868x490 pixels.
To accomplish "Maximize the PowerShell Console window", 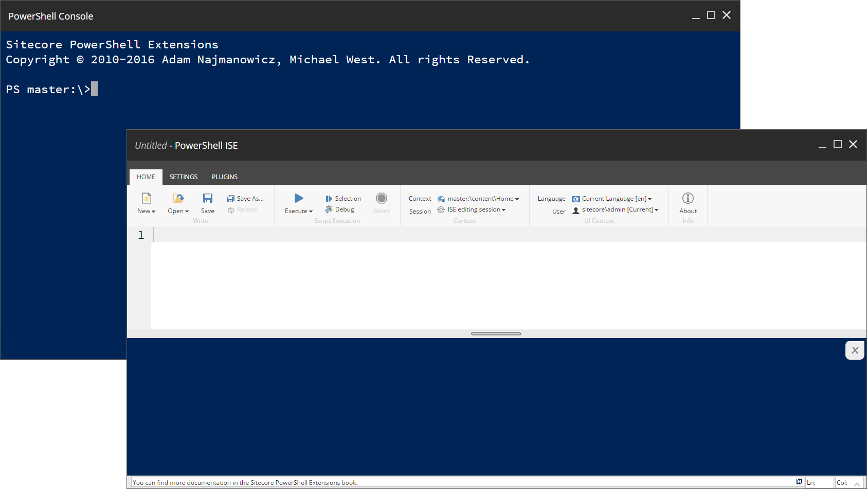I will pos(711,15).
